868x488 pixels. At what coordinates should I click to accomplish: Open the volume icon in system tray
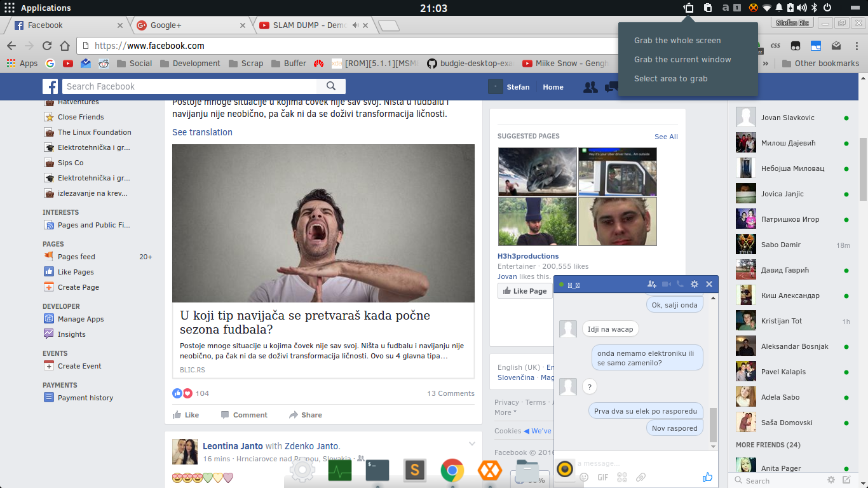tap(802, 8)
